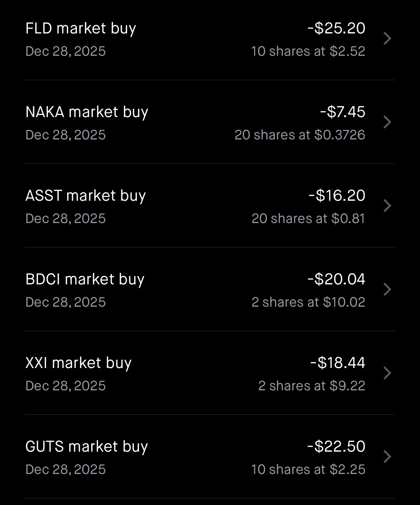Click the ASST market buy label
The width and height of the screenshot is (420, 505).
pyautogui.click(x=86, y=196)
